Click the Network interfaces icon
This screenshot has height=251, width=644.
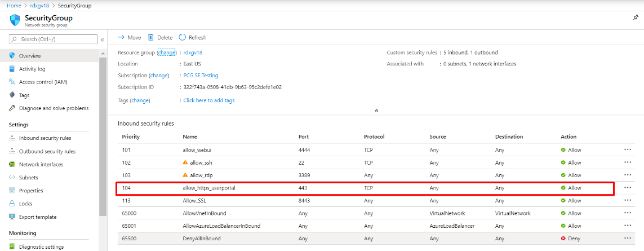click(x=12, y=164)
